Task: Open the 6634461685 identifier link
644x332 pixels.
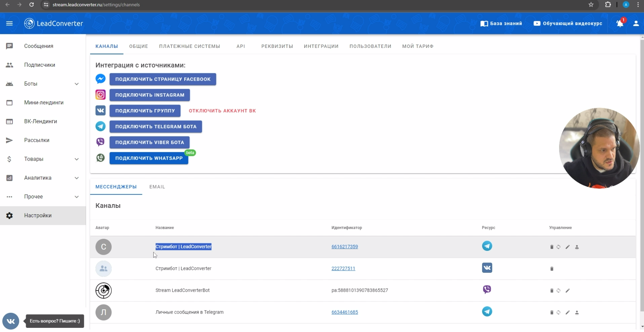Action: (345, 312)
